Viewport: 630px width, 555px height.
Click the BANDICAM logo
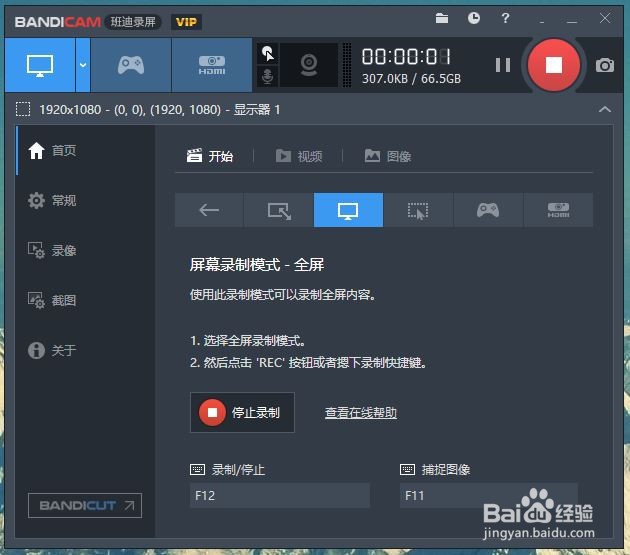coord(58,22)
